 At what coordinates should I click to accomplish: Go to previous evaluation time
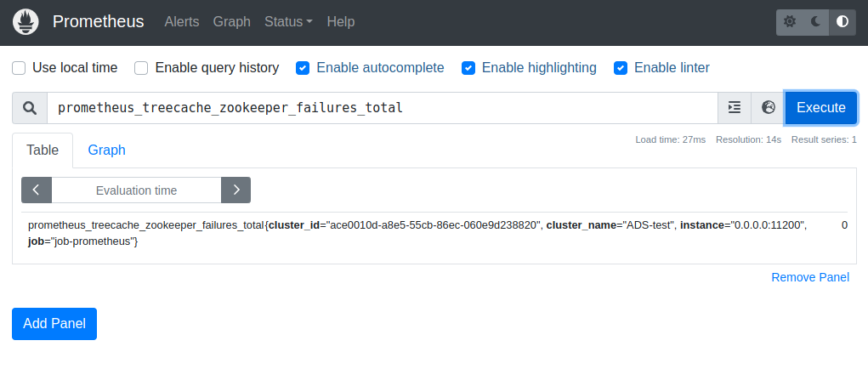pos(37,190)
